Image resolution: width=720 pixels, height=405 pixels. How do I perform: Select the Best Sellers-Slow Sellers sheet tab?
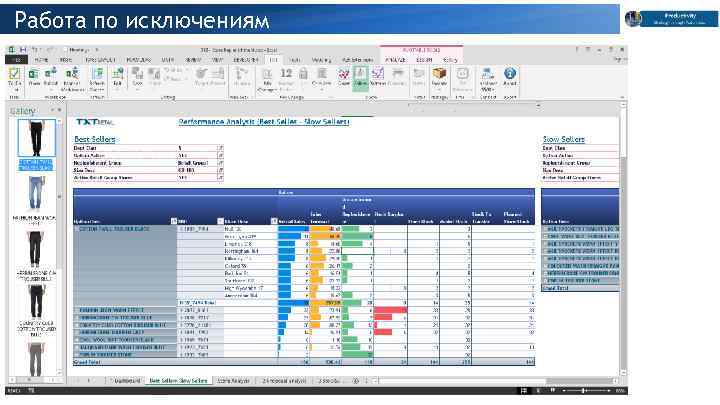pos(178,381)
